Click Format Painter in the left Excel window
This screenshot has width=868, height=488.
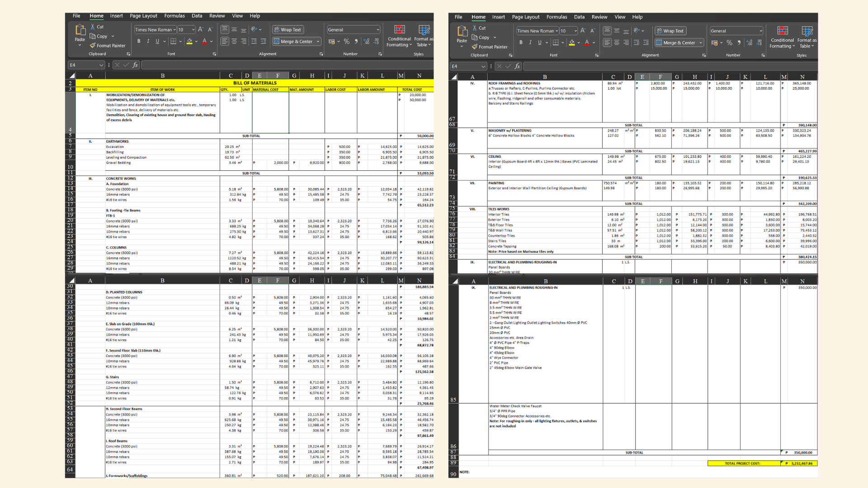coord(108,46)
